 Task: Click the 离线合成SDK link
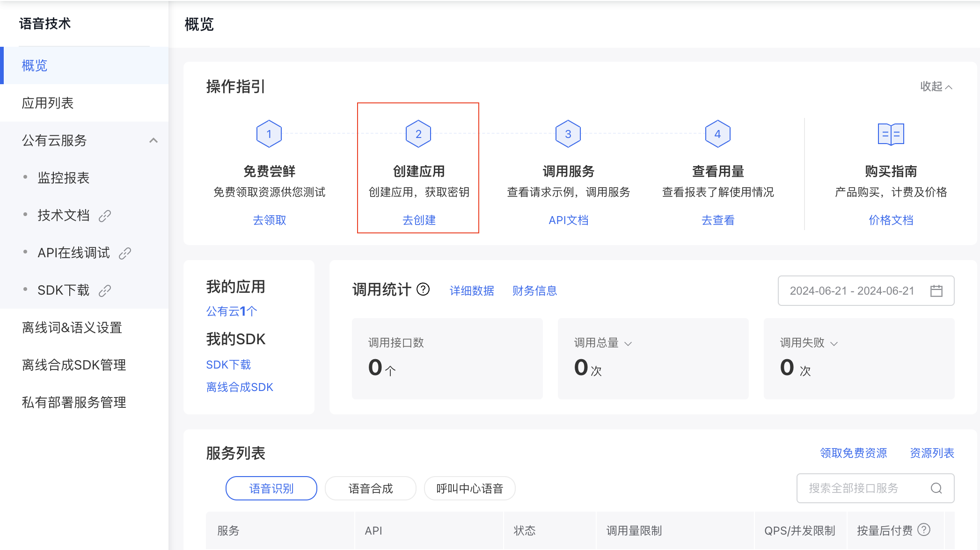tap(240, 387)
